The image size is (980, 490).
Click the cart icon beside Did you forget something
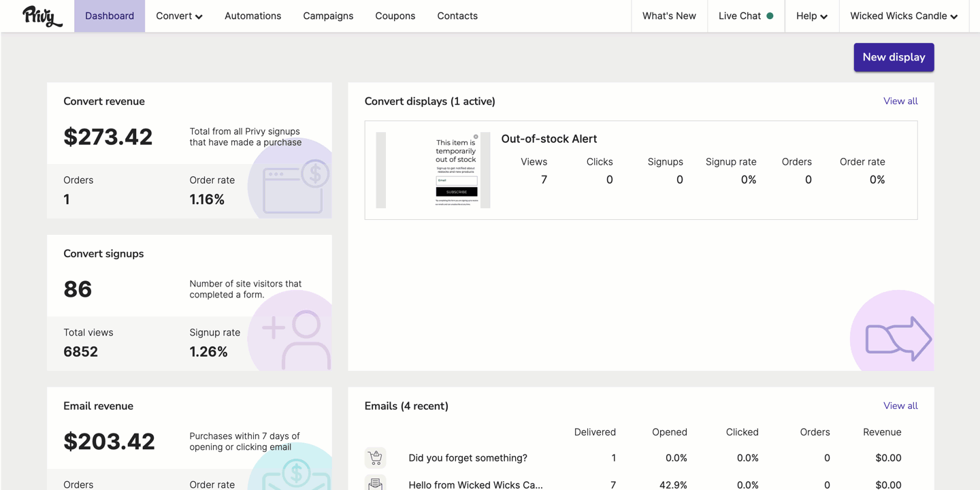point(375,458)
